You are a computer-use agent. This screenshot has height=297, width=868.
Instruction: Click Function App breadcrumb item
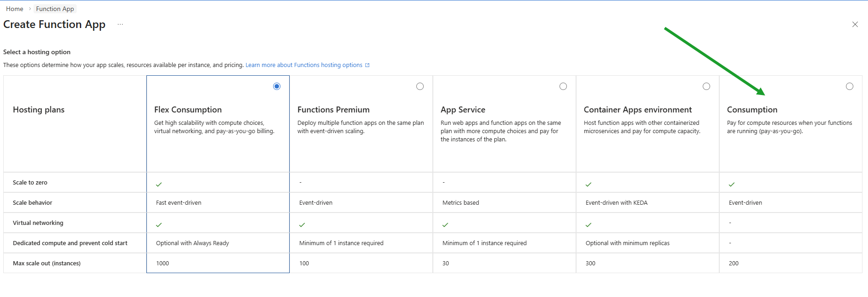[x=55, y=9]
